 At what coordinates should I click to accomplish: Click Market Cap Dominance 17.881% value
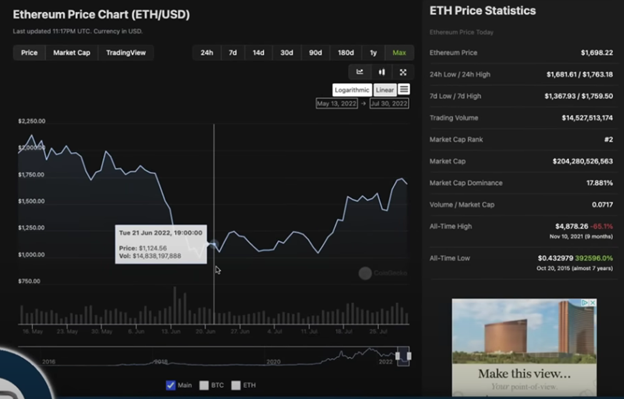[x=599, y=183]
